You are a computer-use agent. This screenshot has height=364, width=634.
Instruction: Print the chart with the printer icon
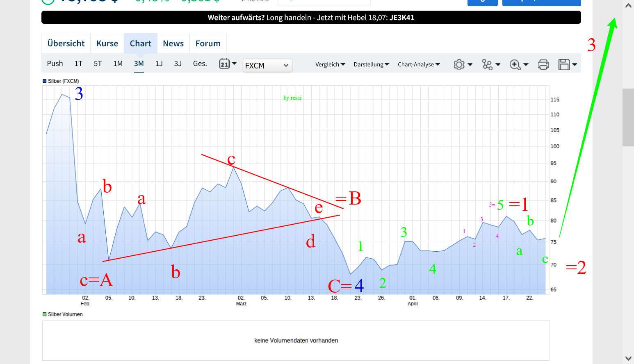pyautogui.click(x=543, y=64)
